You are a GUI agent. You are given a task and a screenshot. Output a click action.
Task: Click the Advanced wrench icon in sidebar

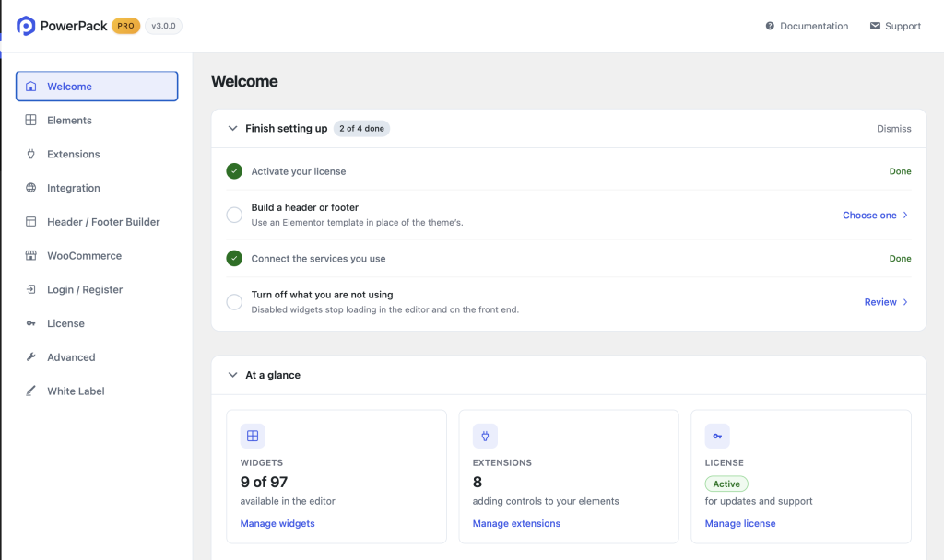(30, 357)
